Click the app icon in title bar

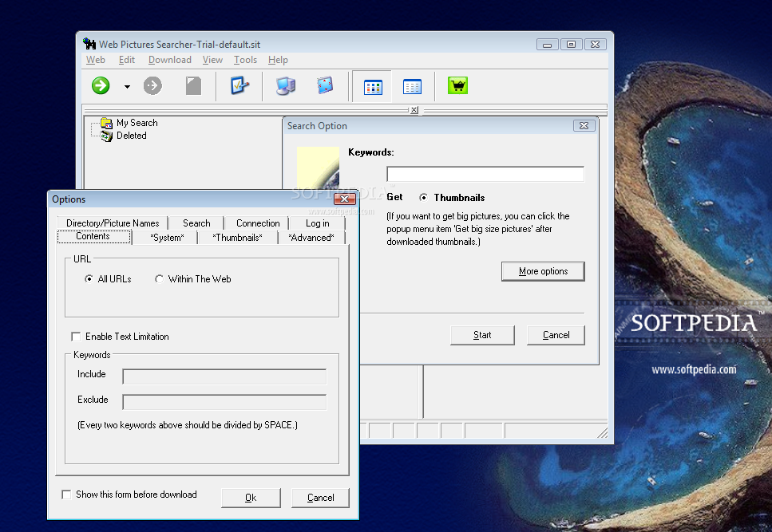tap(89, 44)
